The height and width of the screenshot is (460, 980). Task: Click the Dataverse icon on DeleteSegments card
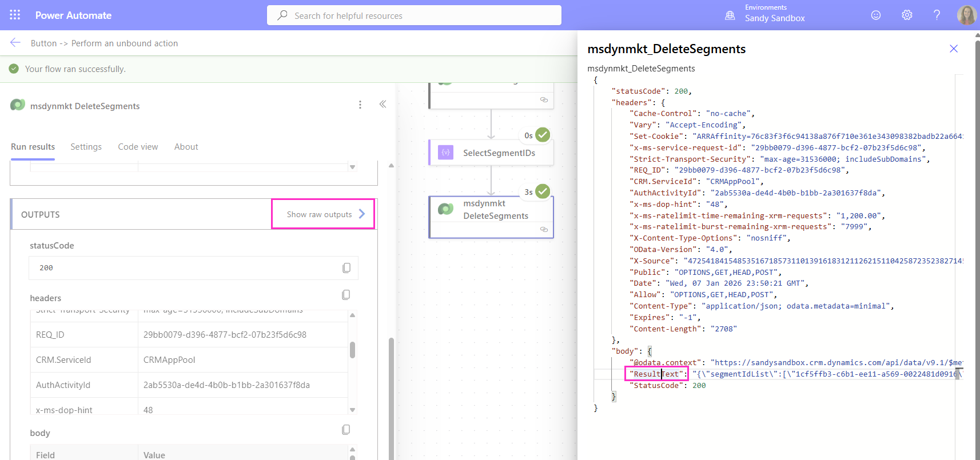coord(445,209)
